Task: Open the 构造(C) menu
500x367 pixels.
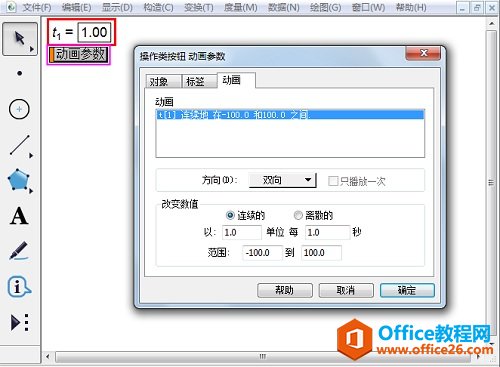Action: click(x=158, y=7)
